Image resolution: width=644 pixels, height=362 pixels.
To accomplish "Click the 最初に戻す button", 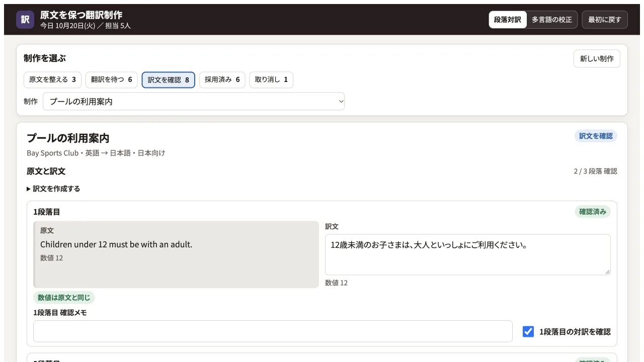I will click(605, 20).
